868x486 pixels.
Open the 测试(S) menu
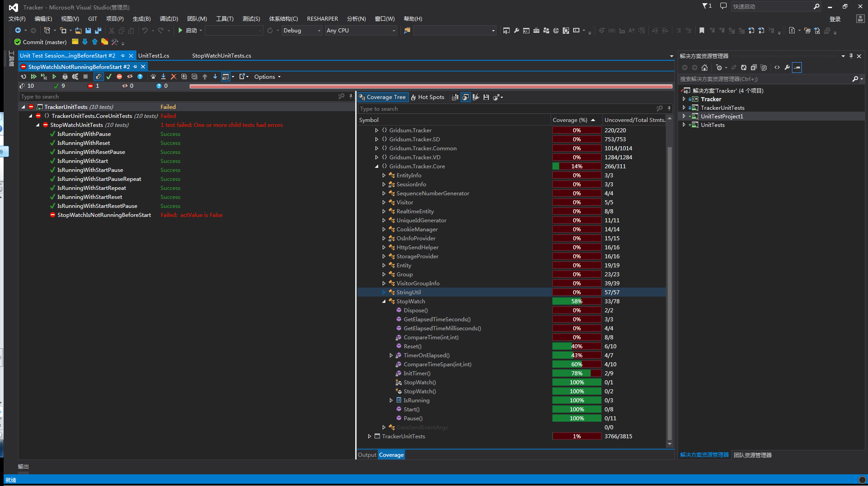[251, 19]
